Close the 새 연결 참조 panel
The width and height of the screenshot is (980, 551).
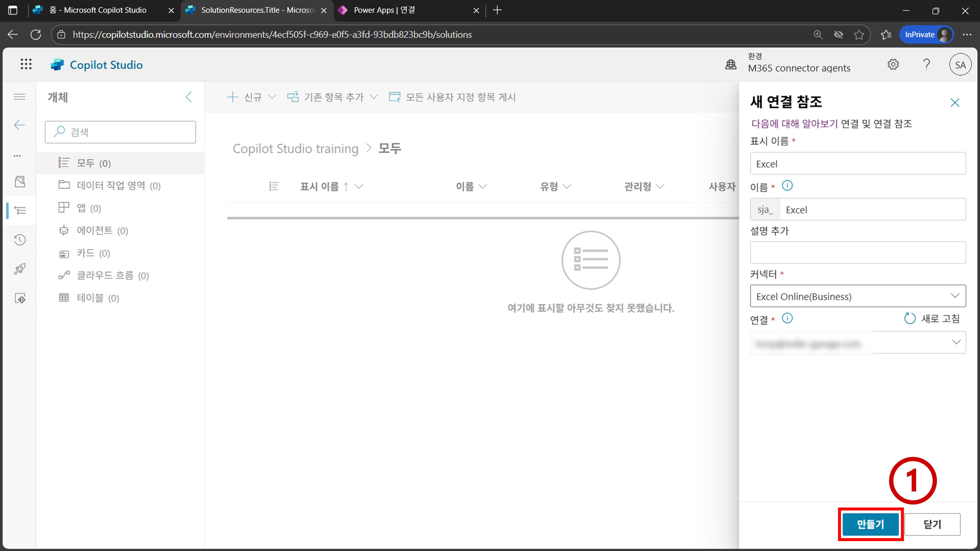[955, 103]
